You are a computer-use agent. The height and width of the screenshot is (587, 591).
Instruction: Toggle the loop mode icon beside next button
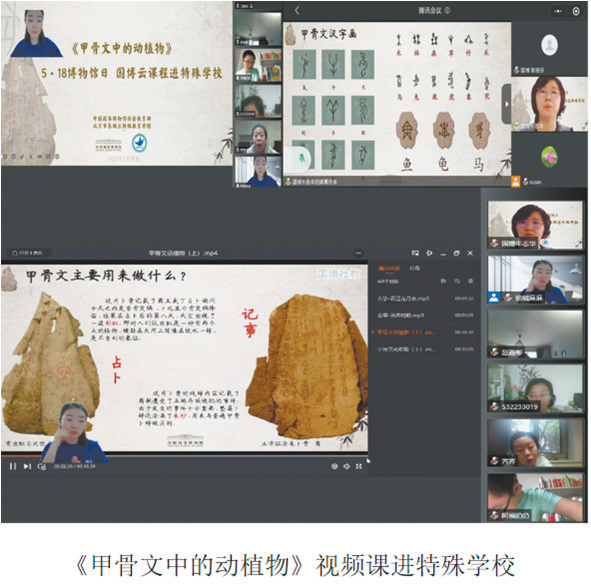41,467
